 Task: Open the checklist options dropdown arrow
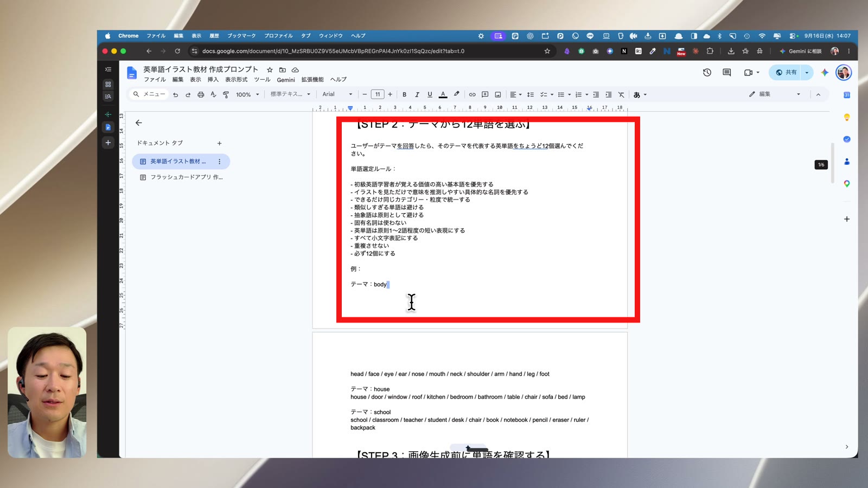[552, 94]
